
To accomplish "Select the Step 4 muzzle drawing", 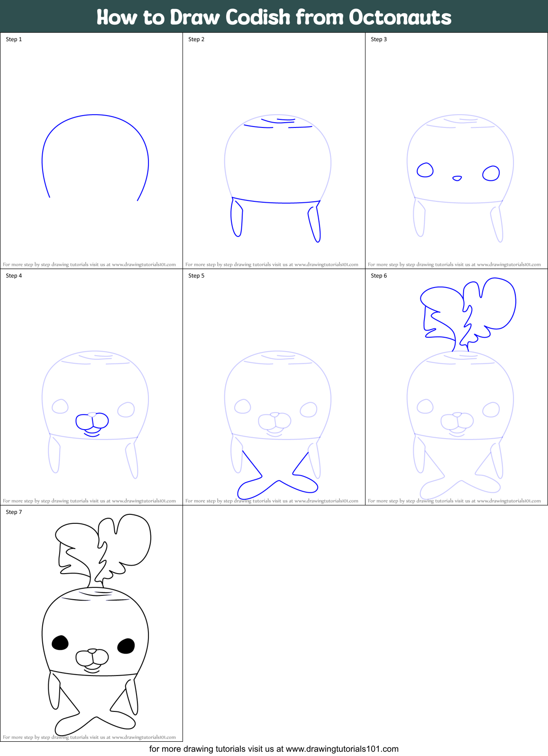I will coord(92,424).
